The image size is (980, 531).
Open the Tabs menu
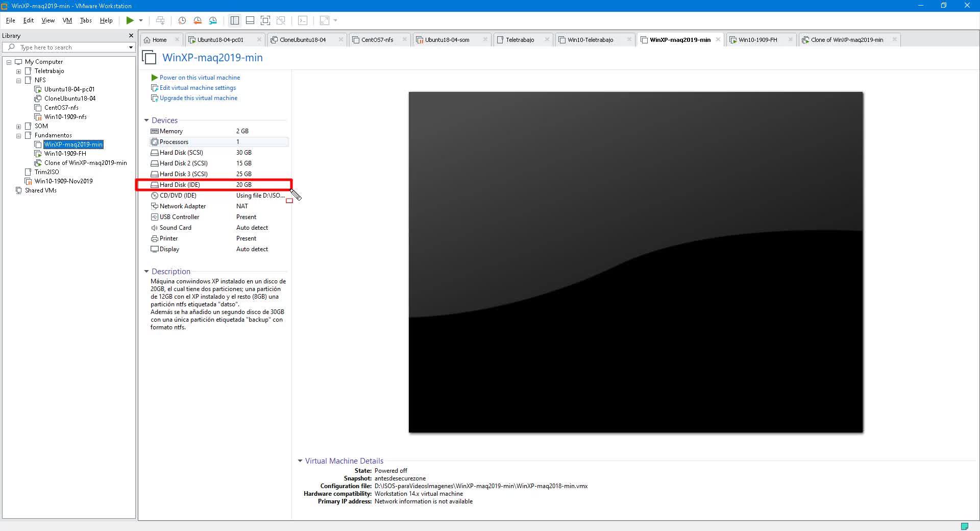pyautogui.click(x=86, y=20)
